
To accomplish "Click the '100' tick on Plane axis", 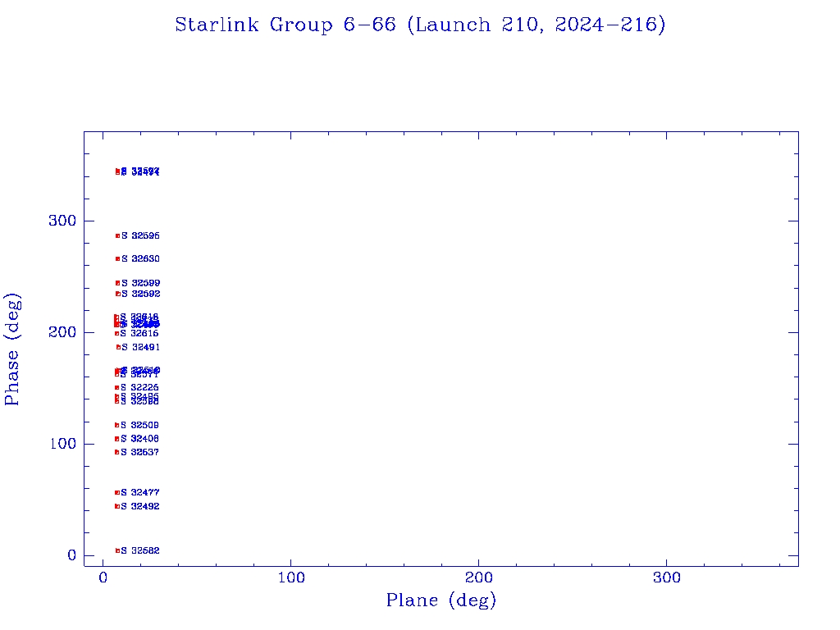I will coord(291,577).
